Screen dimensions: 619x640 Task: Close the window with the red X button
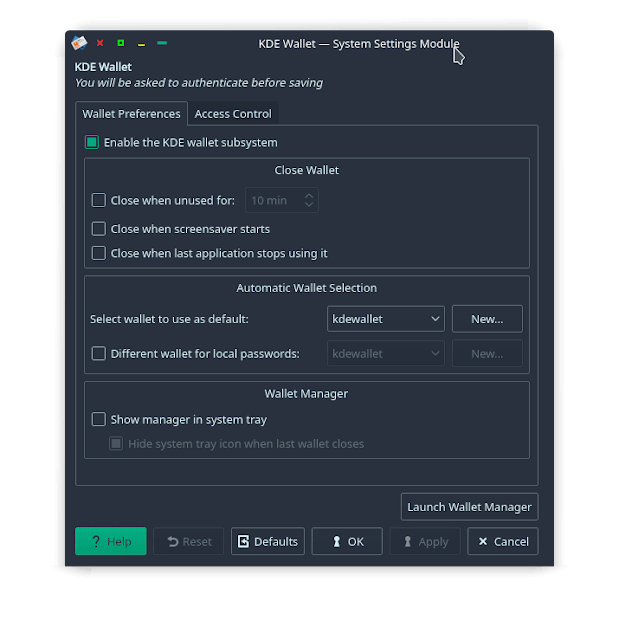pos(100,43)
